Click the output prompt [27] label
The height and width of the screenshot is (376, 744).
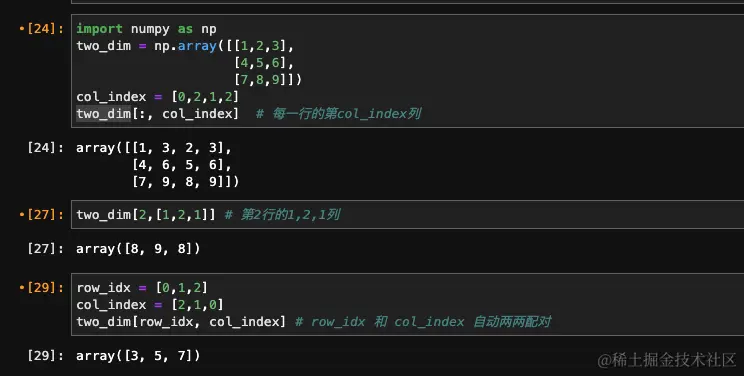[x=45, y=249]
